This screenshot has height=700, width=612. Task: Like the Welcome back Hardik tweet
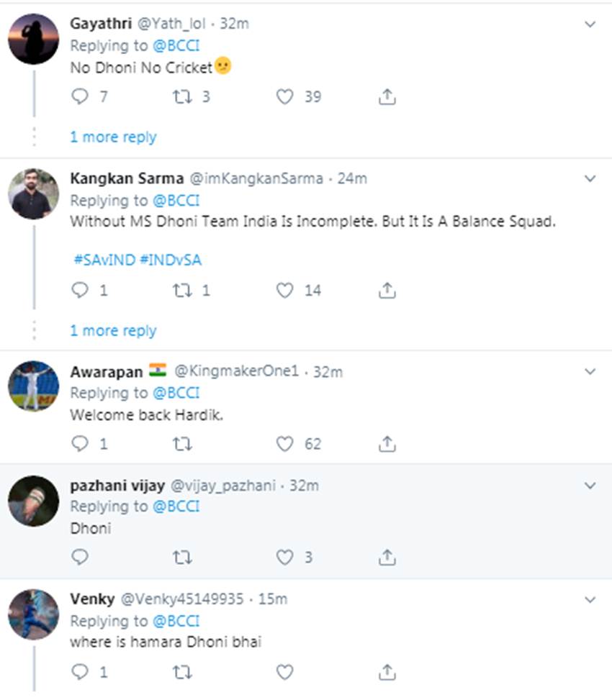[x=285, y=444]
